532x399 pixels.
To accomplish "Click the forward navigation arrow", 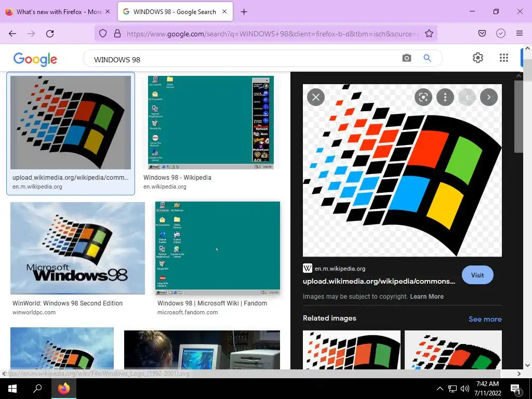I will (31, 34).
